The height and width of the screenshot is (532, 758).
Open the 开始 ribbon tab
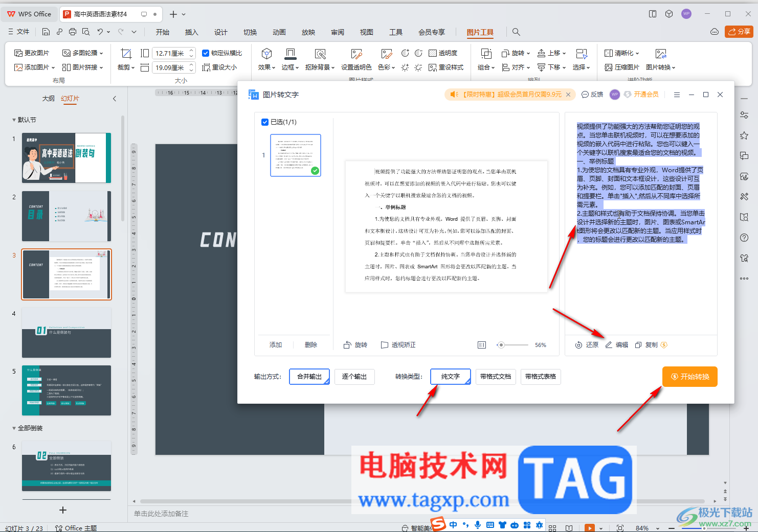click(x=163, y=32)
